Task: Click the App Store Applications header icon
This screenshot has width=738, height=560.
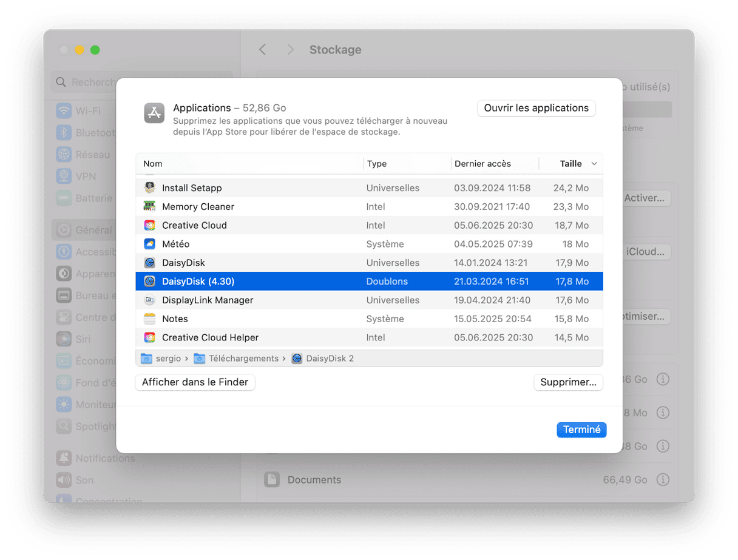Action: [x=154, y=113]
